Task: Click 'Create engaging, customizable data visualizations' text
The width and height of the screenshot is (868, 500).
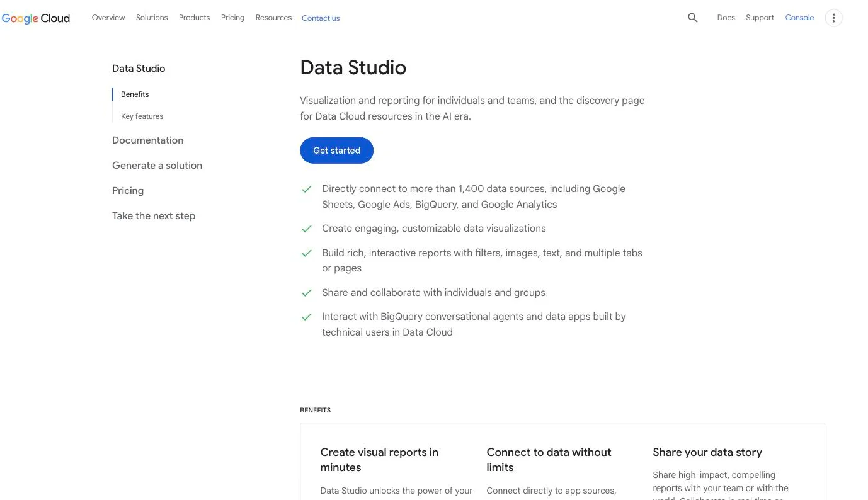Action: (434, 229)
